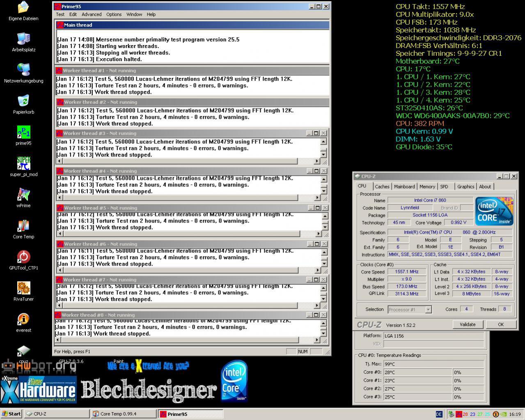525x420 pixels.
Task: Switch to the SPD tab in CPU-Z
Action: [444, 186]
